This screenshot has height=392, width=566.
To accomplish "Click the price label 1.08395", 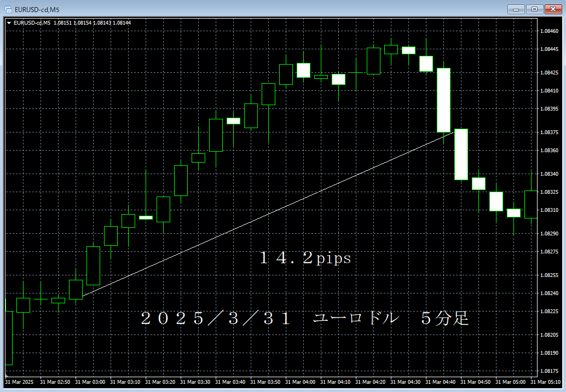I will pos(549,108).
